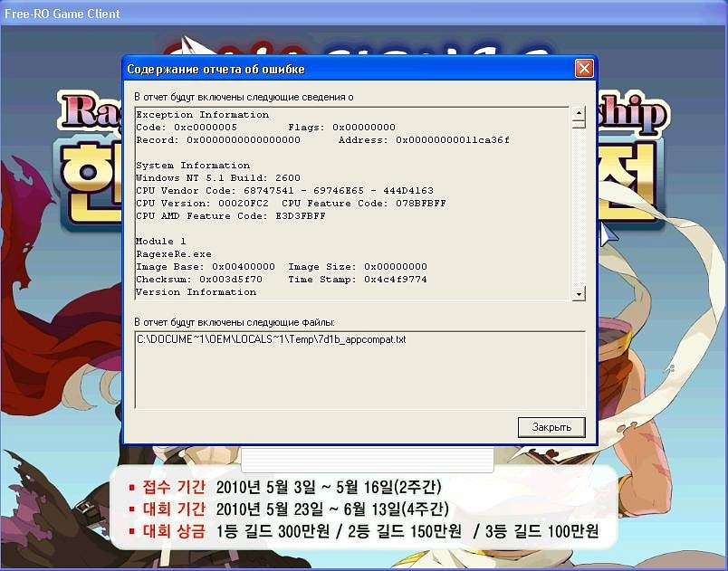Click the label 'В отчет будут включены следующие файлы'
Viewport: 728px width, 571px height.
click(235, 322)
